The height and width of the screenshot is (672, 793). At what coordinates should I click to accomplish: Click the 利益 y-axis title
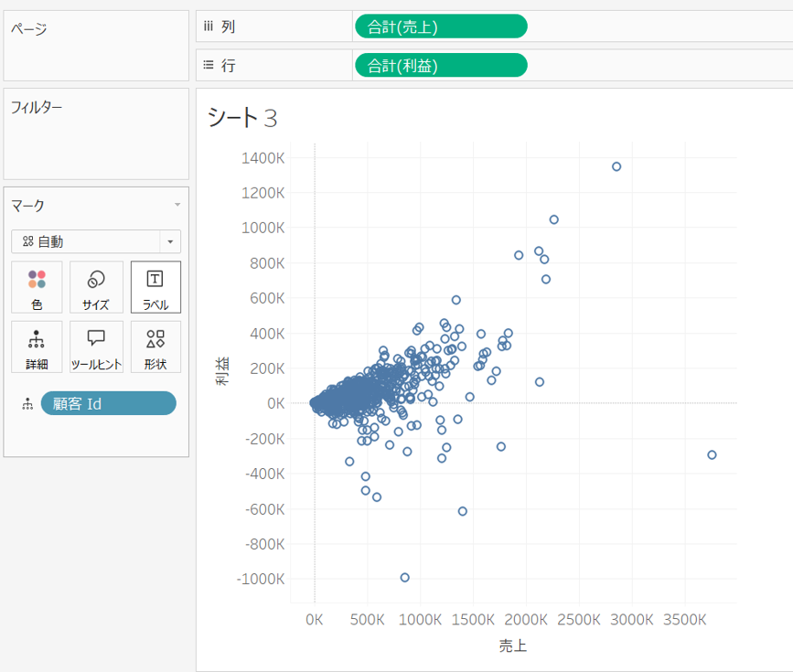point(222,372)
